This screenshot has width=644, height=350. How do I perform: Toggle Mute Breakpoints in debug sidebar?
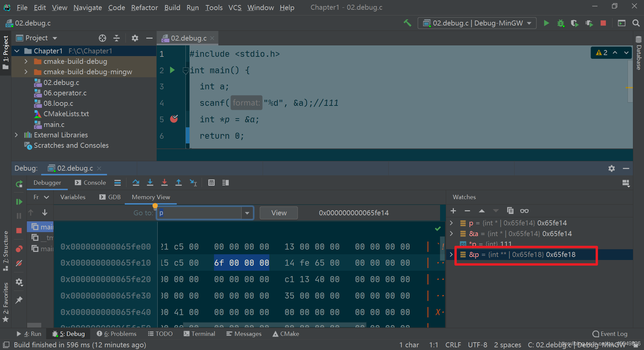click(x=19, y=263)
